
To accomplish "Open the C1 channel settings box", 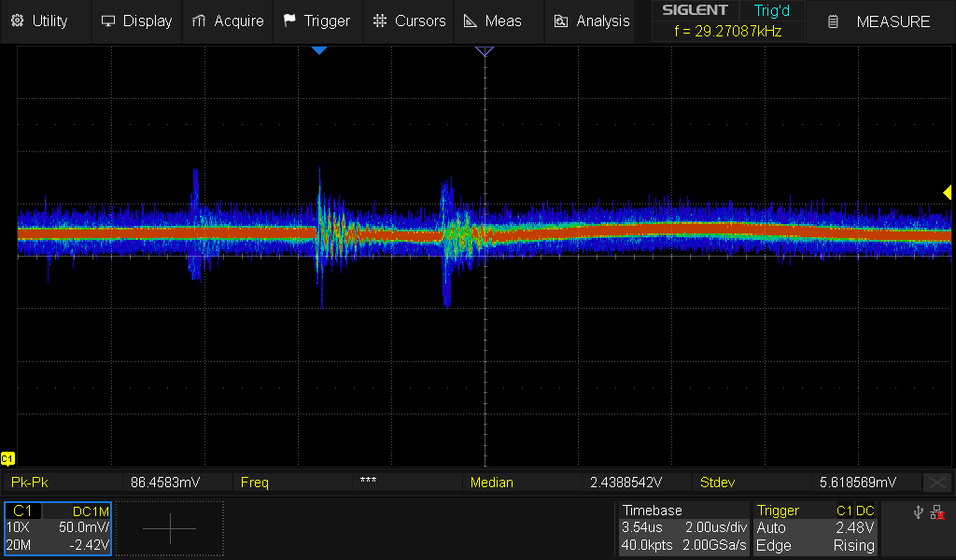I will click(x=58, y=528).
